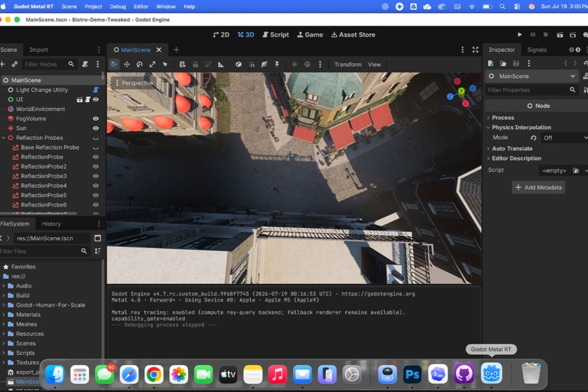The image size is (588, 392).
Task: Click Create new resource icon in Inspector
Action: coord(490,64)
